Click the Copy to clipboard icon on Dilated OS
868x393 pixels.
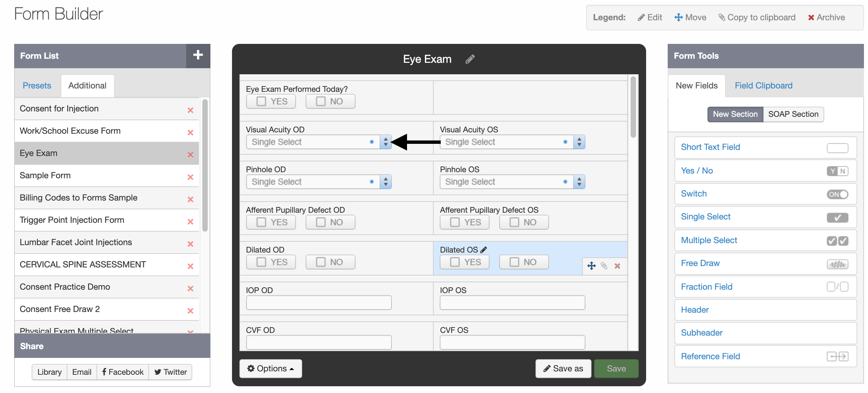604,266
